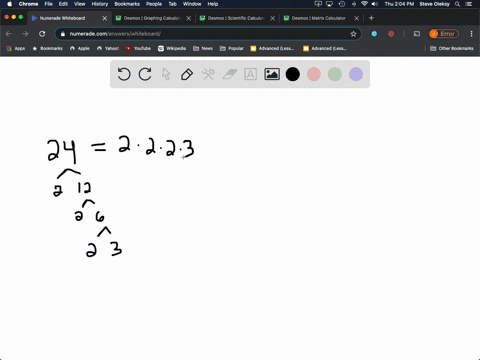Click the Error profile button
The height and width of the screenshot is (360, 480).
point(444,34)
